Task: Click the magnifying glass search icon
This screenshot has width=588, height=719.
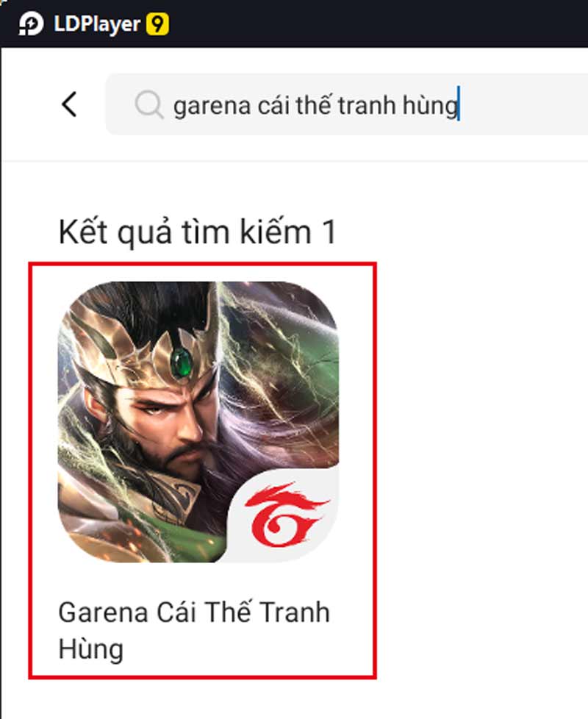Action: point(149,105)
